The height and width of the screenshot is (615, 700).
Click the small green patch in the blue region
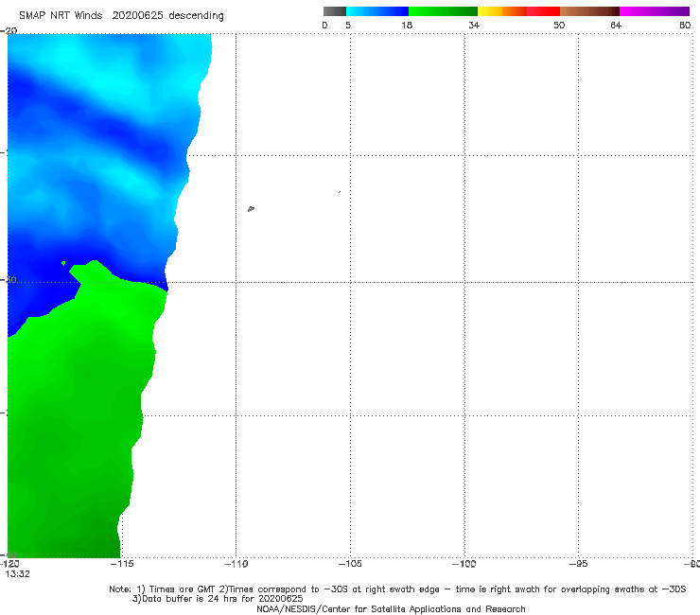pyautogui.click(x=63, y=264)
